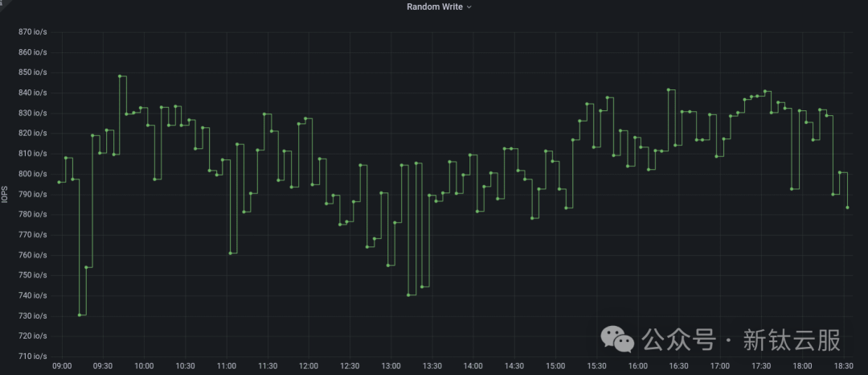Open the Random Write panel title menu

(x=439, y=6)
